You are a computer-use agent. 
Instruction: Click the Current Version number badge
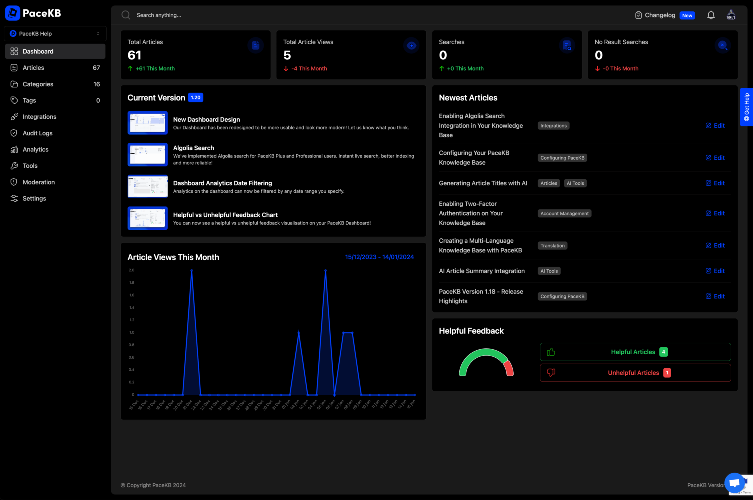[195, 98]
